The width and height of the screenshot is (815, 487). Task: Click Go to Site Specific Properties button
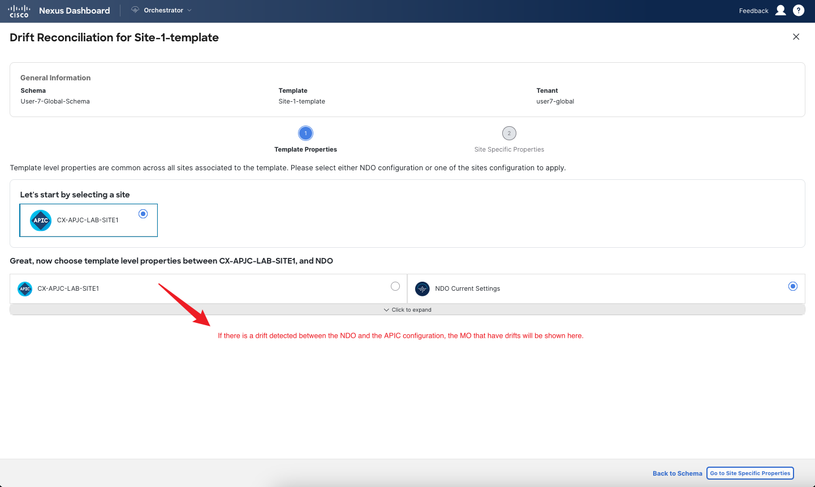pyautogui.click(x=750, y=473)
